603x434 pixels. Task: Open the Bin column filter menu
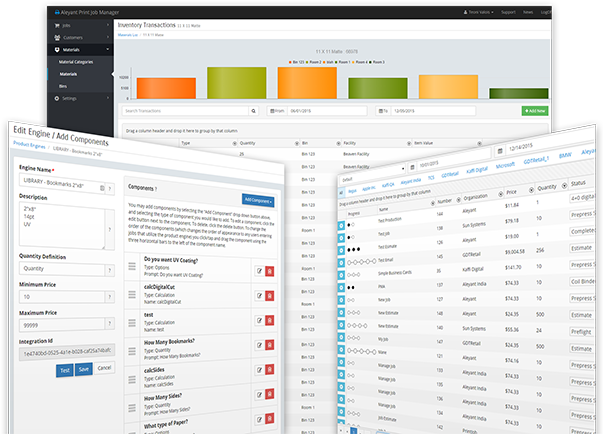coord(338,143)
